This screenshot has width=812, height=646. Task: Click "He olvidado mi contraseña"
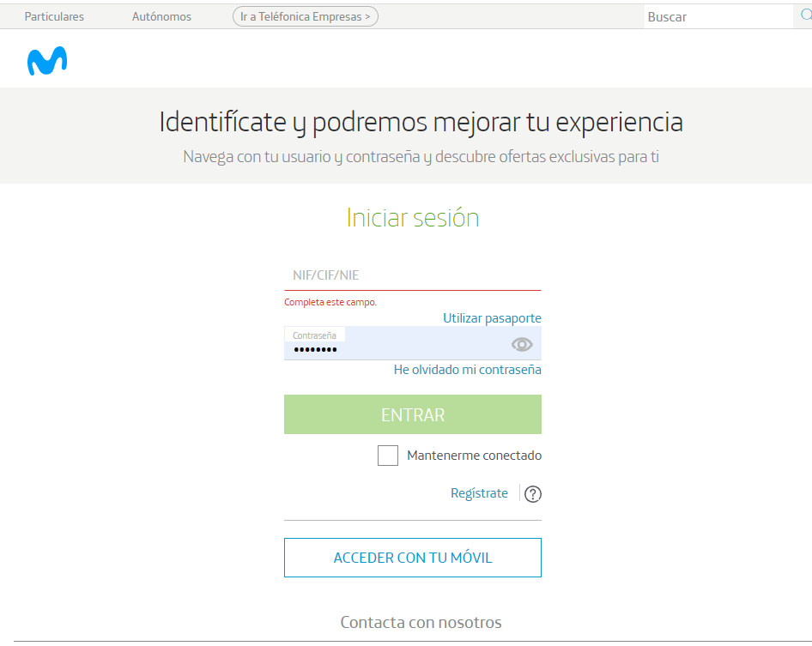coord(467,369)
